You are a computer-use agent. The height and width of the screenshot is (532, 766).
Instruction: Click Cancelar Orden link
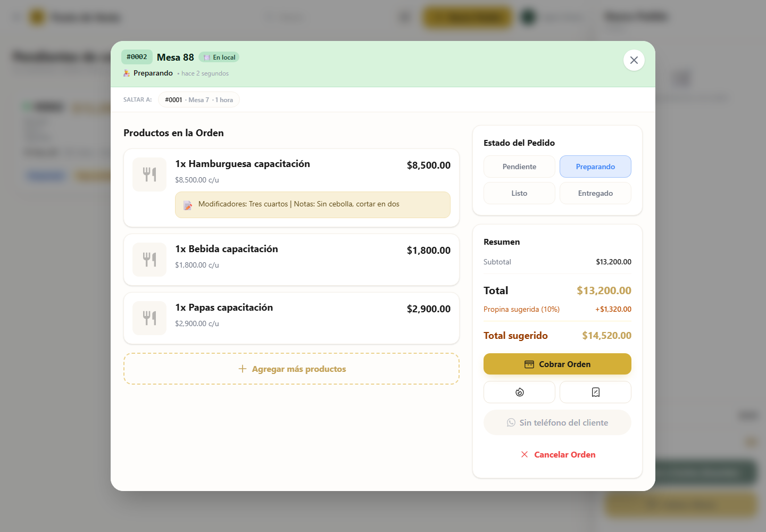tap(557, 454)
